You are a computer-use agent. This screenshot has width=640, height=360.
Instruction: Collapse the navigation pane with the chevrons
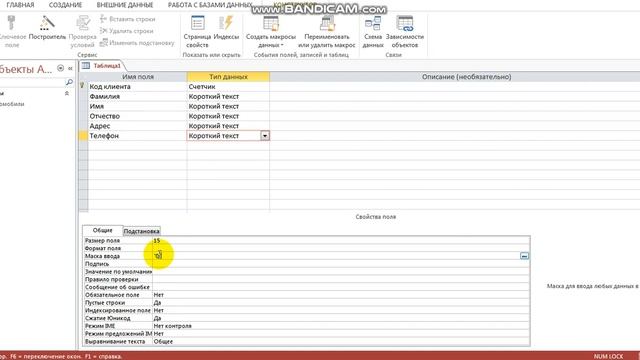pos(70,69)
